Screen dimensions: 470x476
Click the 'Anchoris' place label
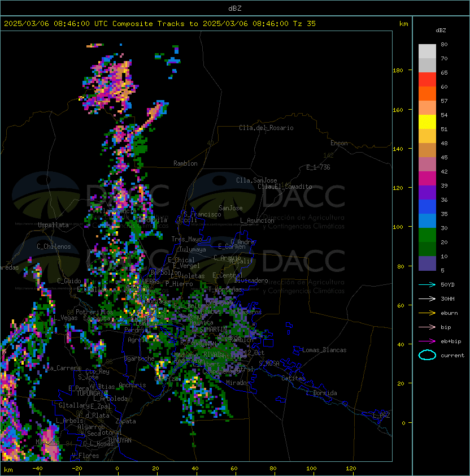point(132,385)
